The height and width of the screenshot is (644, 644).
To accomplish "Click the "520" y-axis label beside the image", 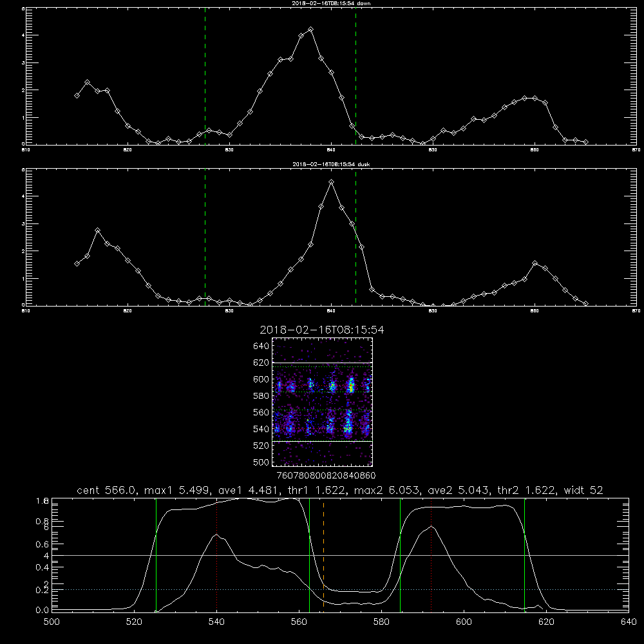I will (x=261, y=446).
